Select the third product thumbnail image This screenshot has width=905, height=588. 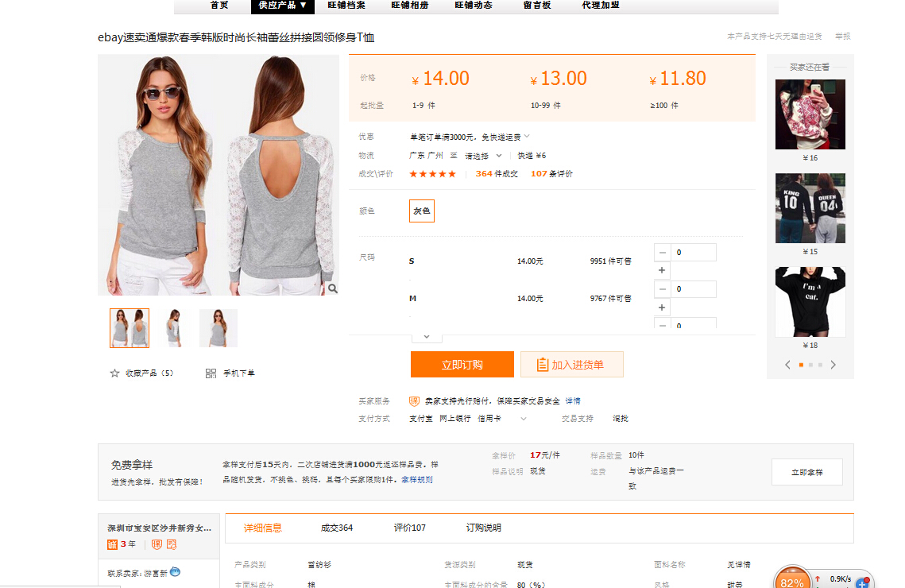(x=218, y=328)
